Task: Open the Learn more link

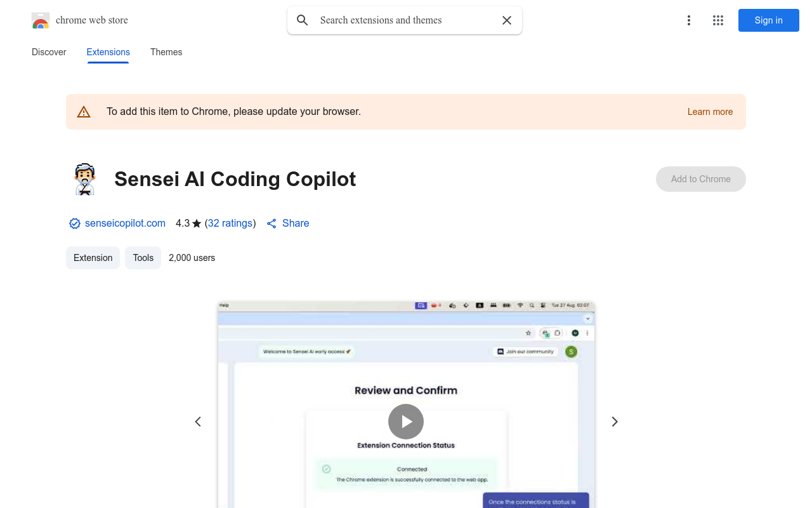Action: pyautogui.click(x=710, y=112)
